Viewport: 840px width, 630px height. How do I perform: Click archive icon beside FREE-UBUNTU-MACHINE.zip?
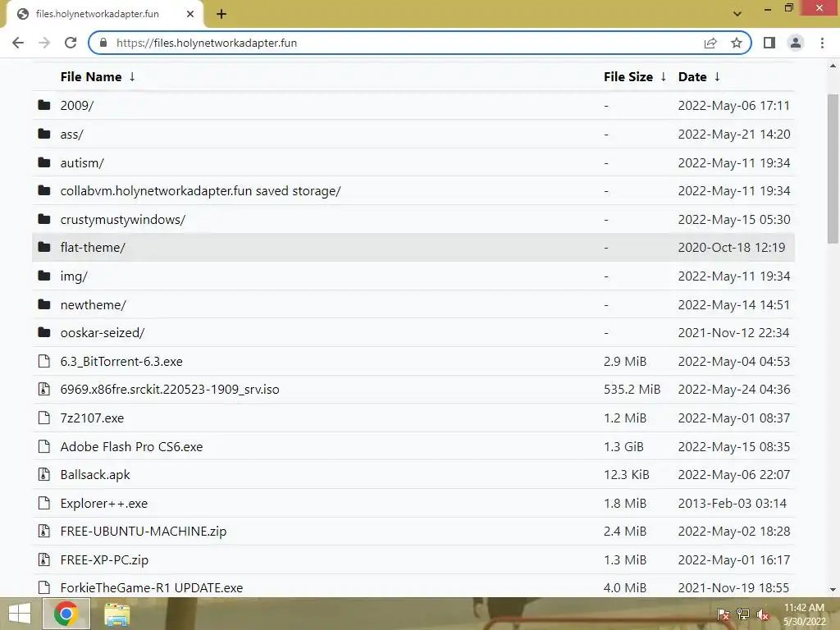(x=44, y=531)
